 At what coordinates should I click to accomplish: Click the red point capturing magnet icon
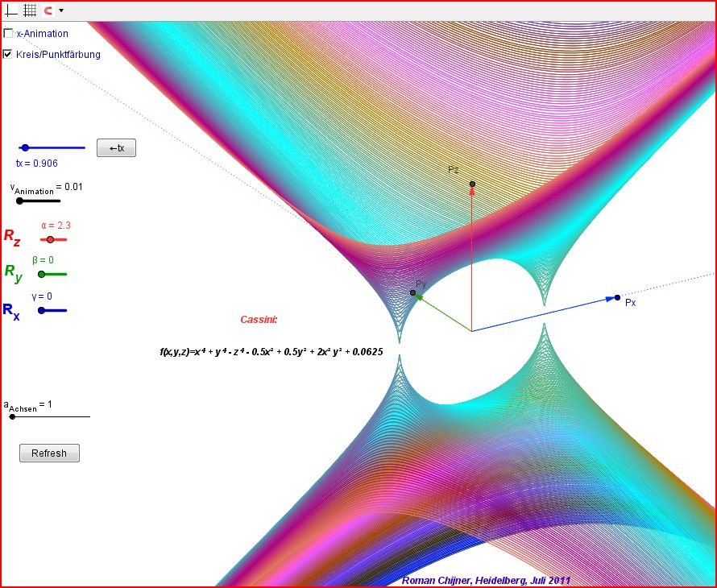[x=48, y=10]
